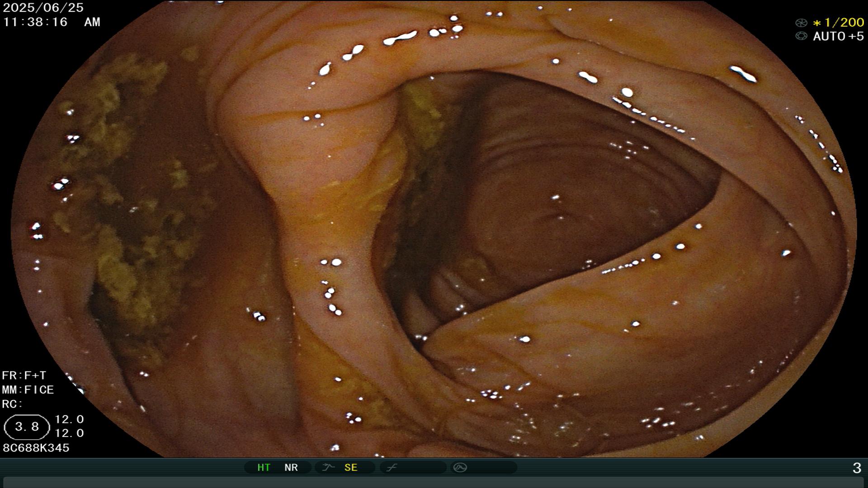Toggle the NR noise reduction indicator
This screenshot has width=868, height=488.
[x=291, y=468]
